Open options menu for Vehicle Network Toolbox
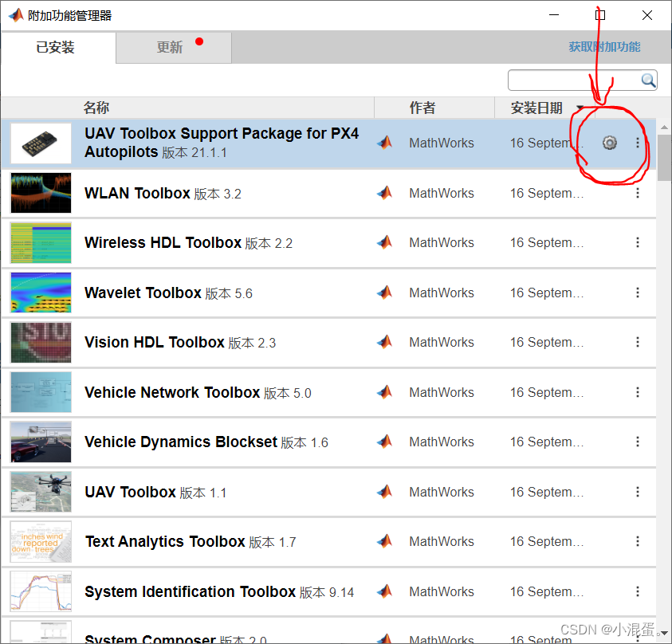Viewport: 672px width, 644px height. [638, 392]
